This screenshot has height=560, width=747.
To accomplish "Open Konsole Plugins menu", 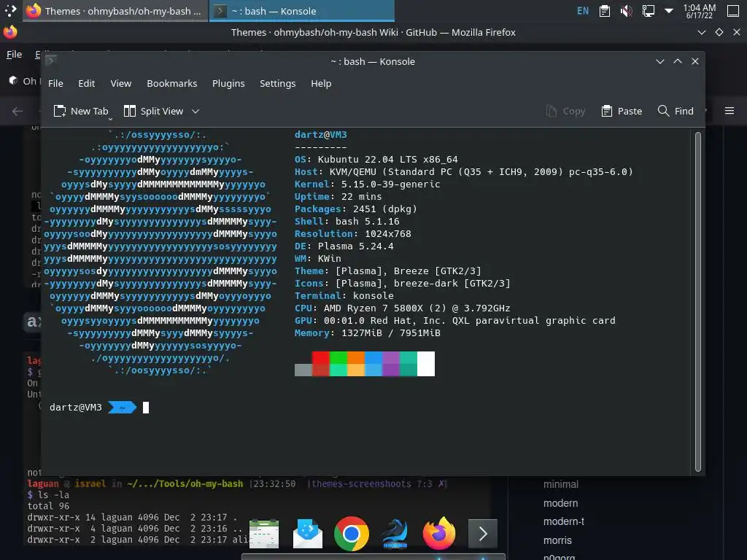I will click(x=228, y=83).
